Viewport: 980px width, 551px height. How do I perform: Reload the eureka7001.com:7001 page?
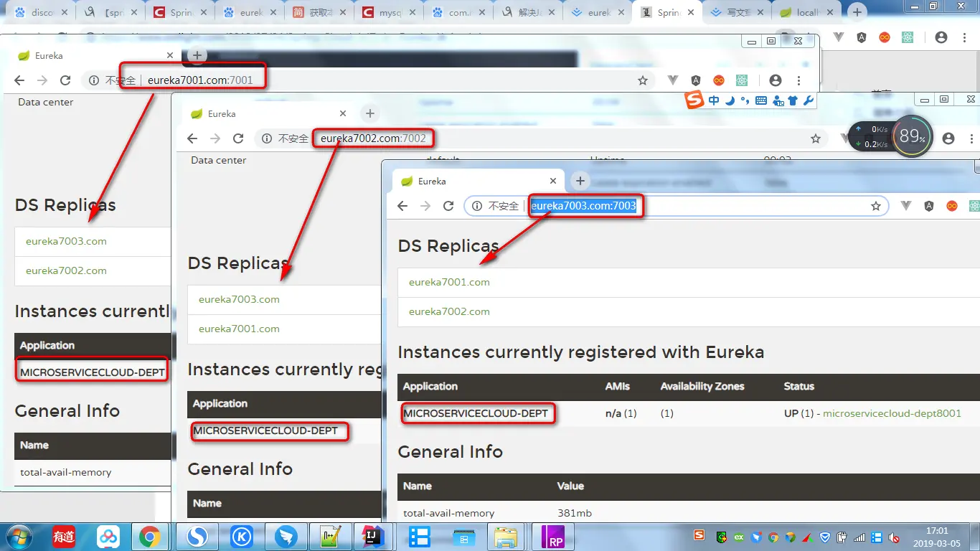(65, 80)
